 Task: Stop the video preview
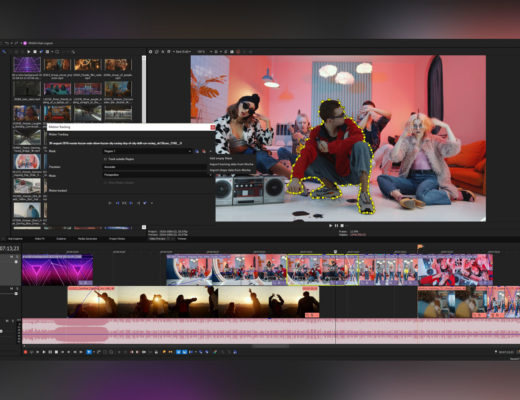342,226
